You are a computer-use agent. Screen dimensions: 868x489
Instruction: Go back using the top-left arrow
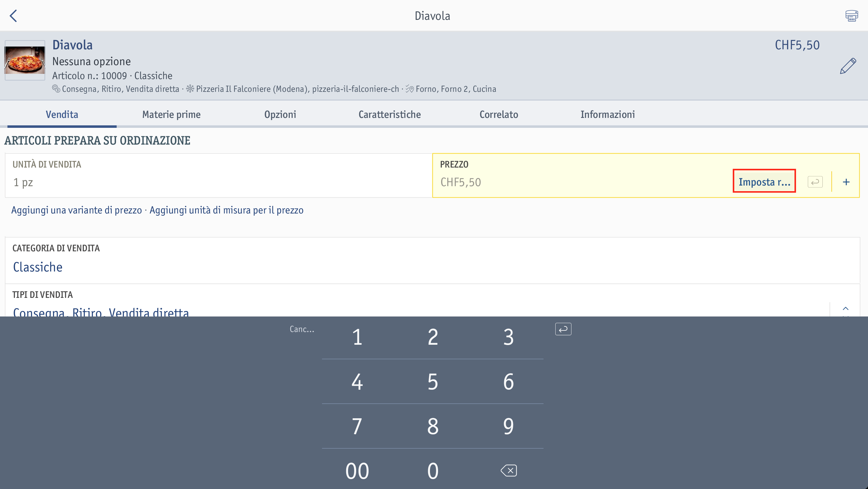(x=13, y=16)
